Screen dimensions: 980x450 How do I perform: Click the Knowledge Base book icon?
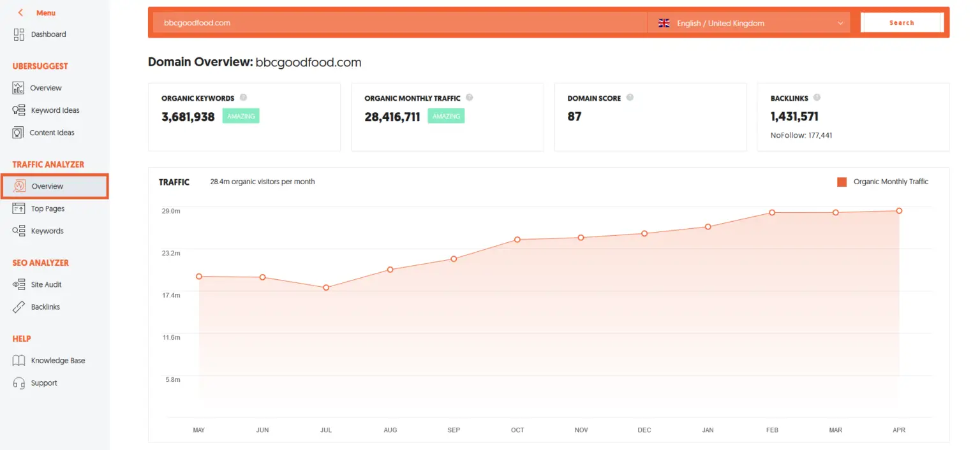(19, 361)
